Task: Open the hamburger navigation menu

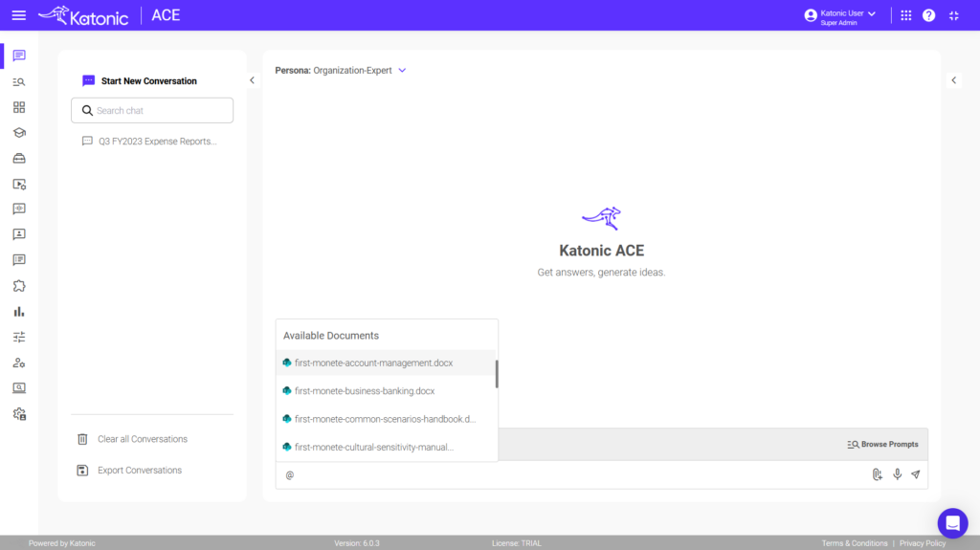Action: 19,15
